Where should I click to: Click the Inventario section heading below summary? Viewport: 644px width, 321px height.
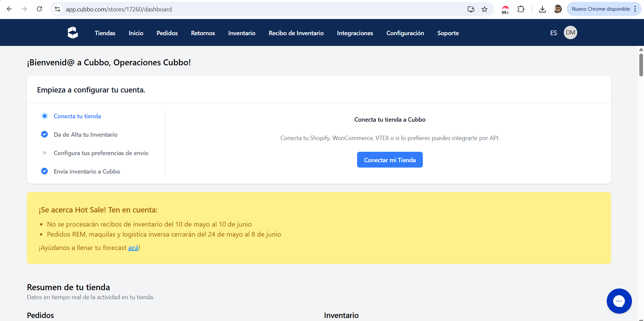pos(341,315)
